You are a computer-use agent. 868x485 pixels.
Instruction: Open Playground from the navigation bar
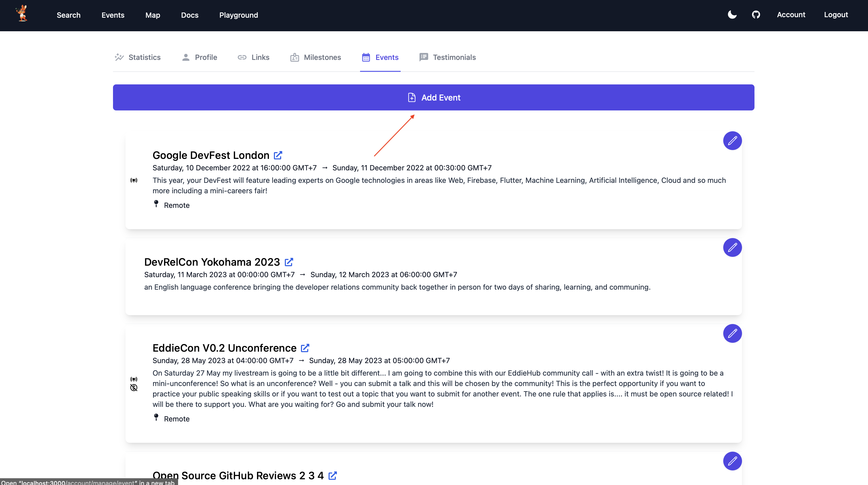pyautogui.click(x=238, y=15)
